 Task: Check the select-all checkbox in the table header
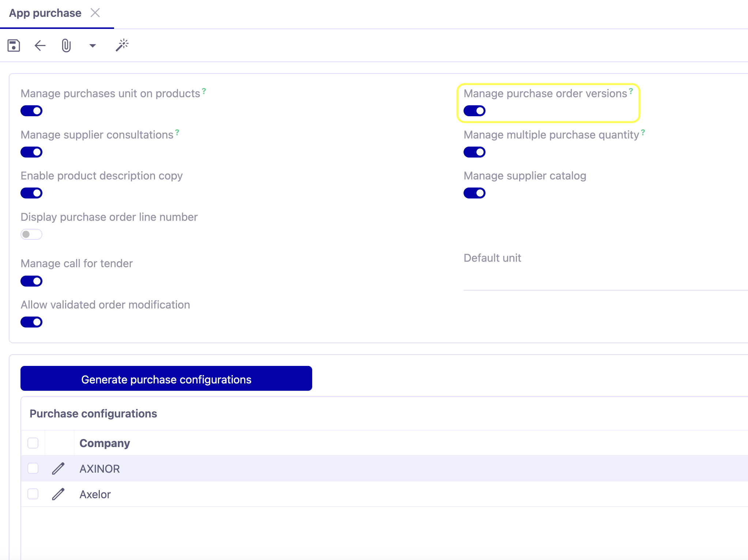(33, 443)
